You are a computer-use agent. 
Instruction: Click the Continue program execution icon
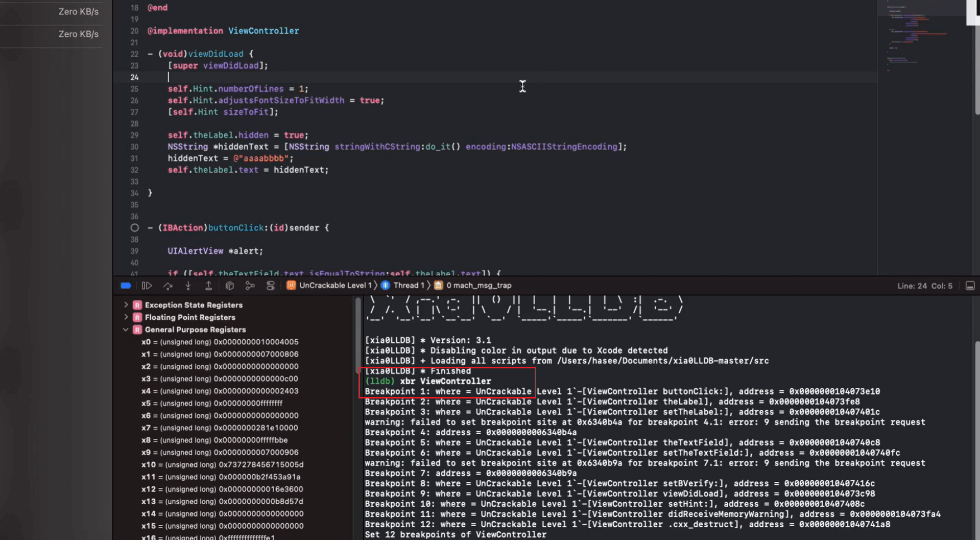pos(147,286)
